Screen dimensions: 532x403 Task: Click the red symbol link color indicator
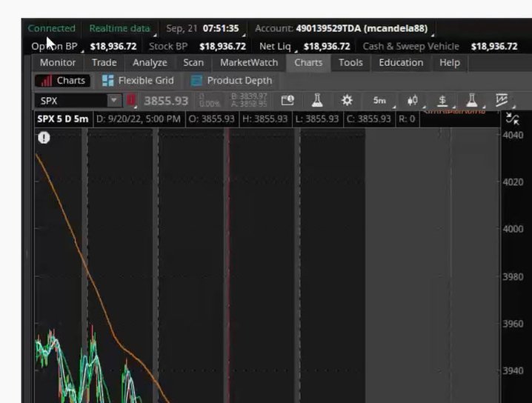[131, 101]
